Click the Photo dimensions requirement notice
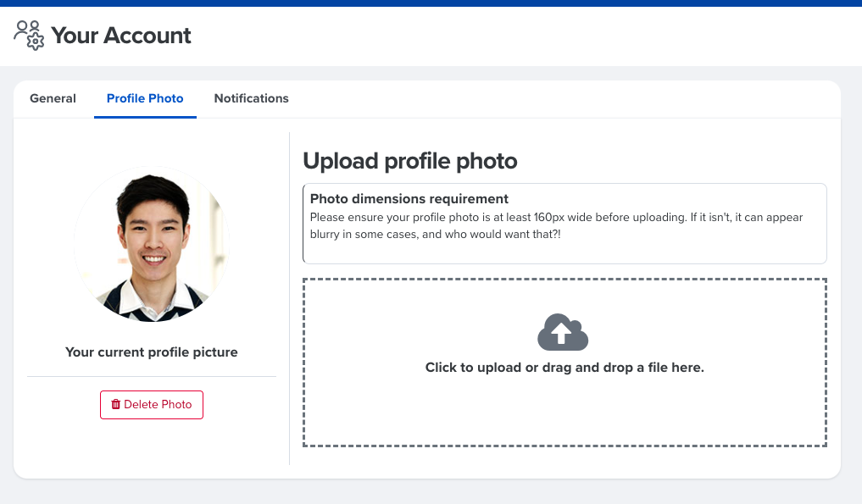Screen dimensions: 862x504 (564, 222)
